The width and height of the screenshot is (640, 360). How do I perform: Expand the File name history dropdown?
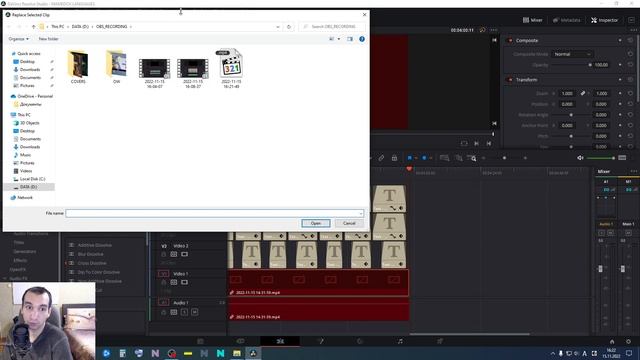click(361, 213)
